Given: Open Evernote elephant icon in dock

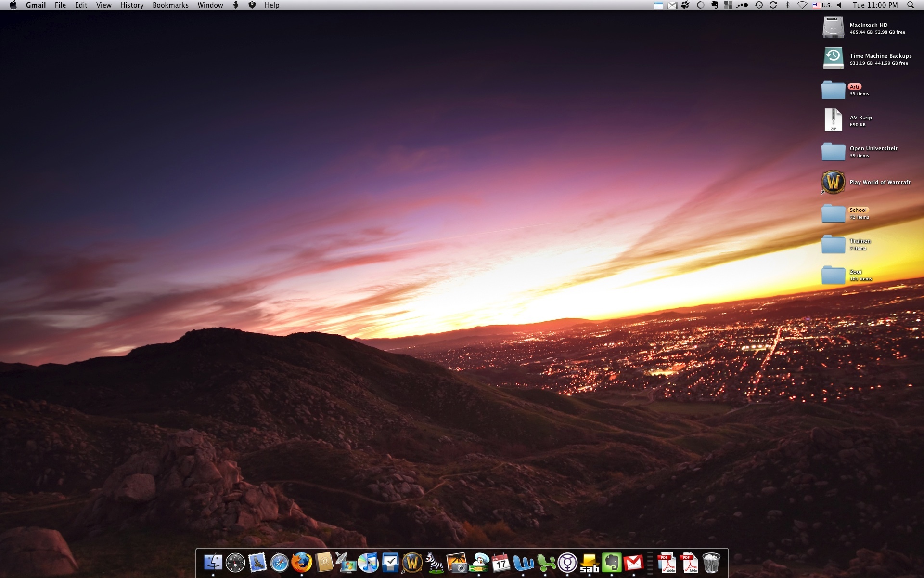Looking at the screenshot, I should (612, 562).
